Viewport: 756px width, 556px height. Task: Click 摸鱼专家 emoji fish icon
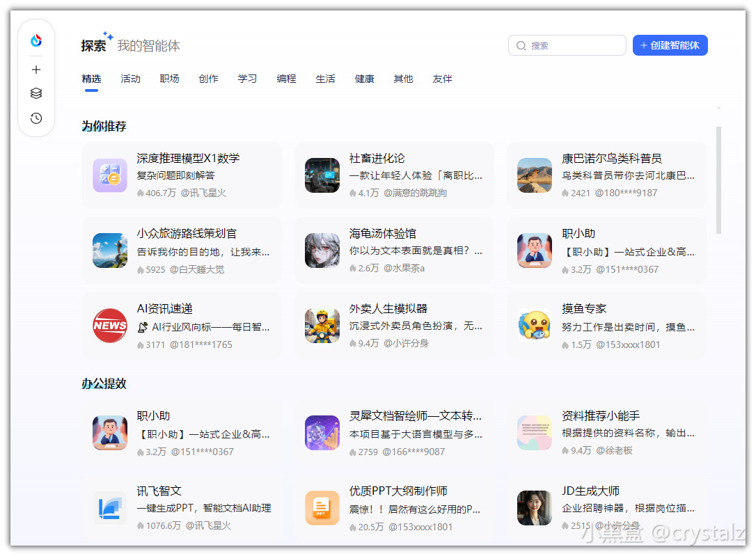(534, 326)
